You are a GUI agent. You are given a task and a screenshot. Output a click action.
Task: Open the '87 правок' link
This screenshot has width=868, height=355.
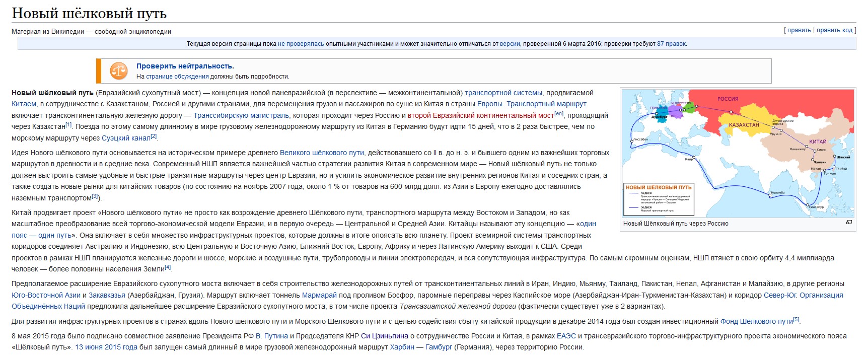click(x=671, y=44)
